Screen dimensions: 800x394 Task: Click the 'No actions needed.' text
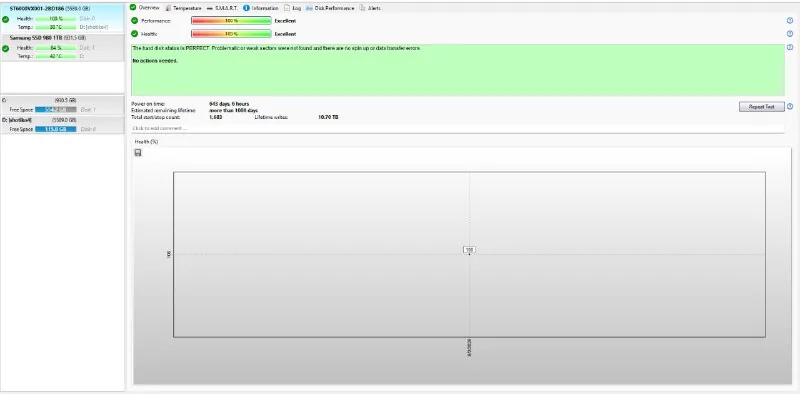[x=155, y=61]
